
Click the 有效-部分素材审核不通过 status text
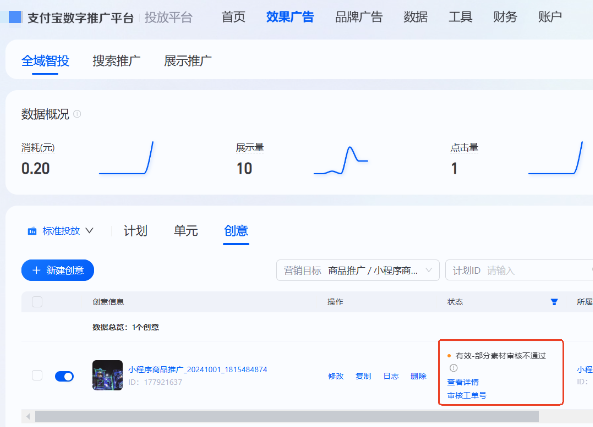point(501,356)
